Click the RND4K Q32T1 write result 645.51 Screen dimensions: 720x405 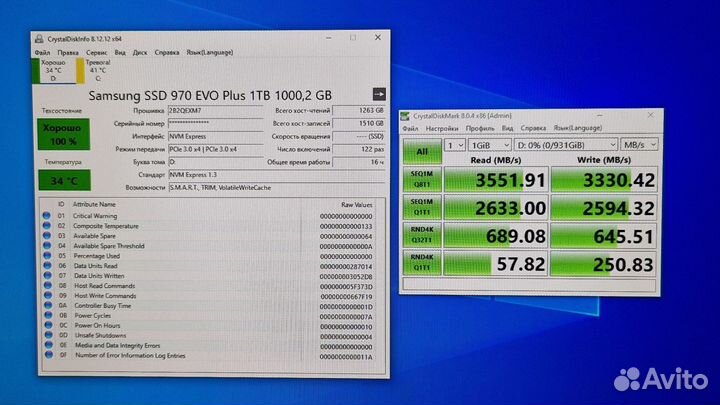[604, 235]
